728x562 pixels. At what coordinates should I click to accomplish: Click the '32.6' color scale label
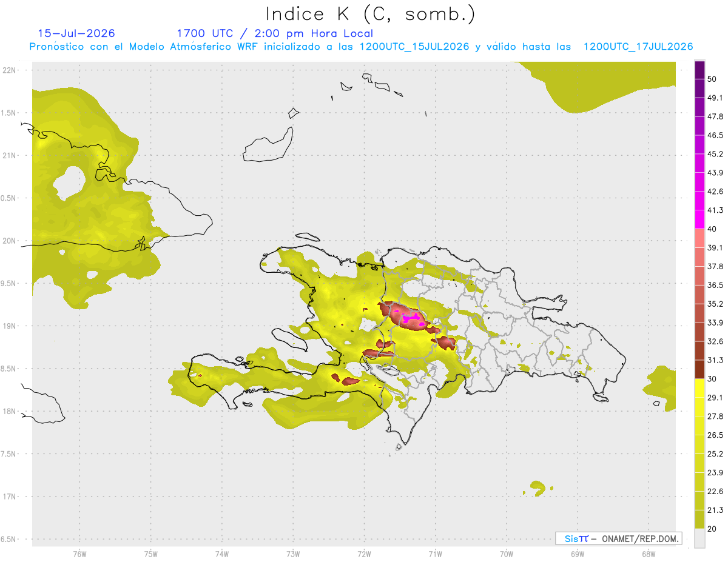tap(715, 341)
